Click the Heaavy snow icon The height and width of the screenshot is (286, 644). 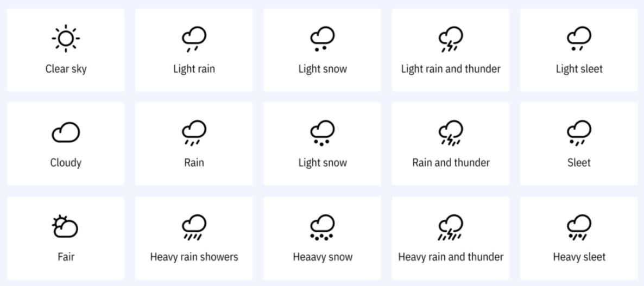322,226
